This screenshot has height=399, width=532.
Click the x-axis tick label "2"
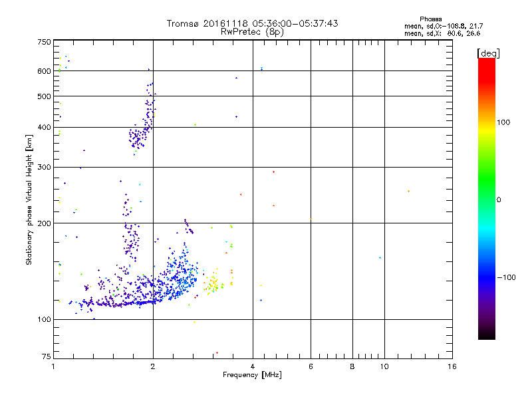153,366
